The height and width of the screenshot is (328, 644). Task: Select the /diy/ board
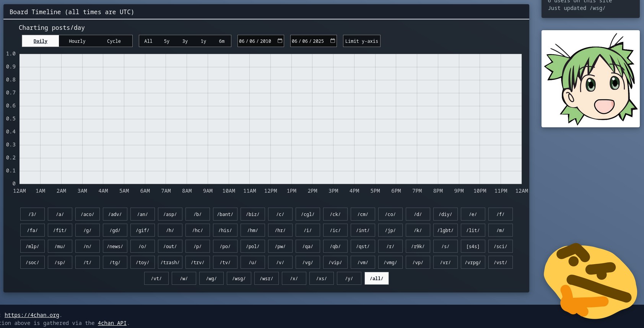coord(446,214)
